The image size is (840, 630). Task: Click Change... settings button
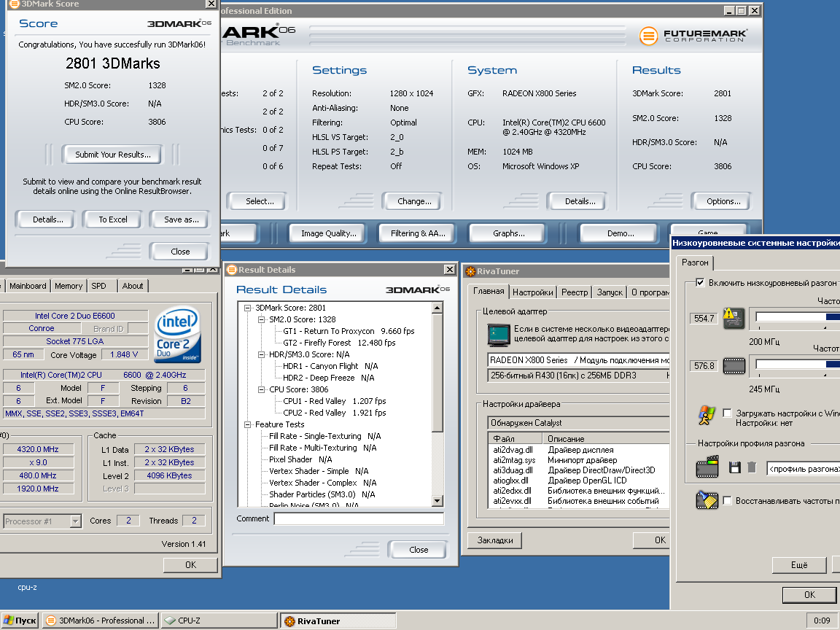[414, 201]
